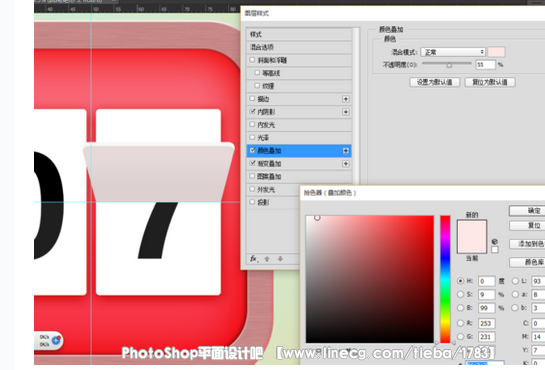
Task: Click the G value field showing 231
Action: [486, 337]
